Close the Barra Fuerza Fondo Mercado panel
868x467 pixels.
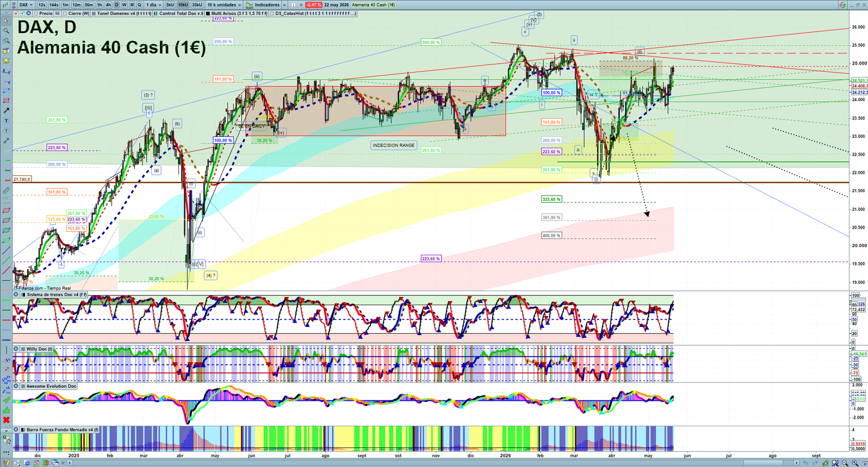click(x=16, y=430)
